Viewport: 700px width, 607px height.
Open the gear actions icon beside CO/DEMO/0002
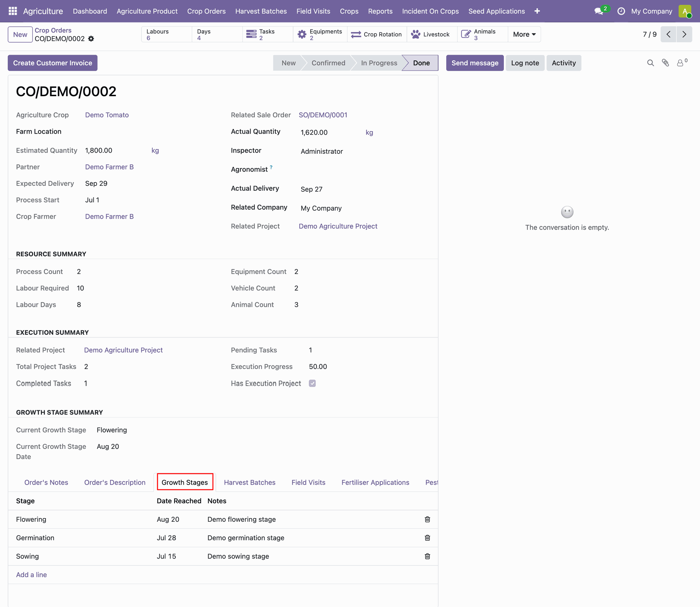pyautogui.click(x=91, y=39)
